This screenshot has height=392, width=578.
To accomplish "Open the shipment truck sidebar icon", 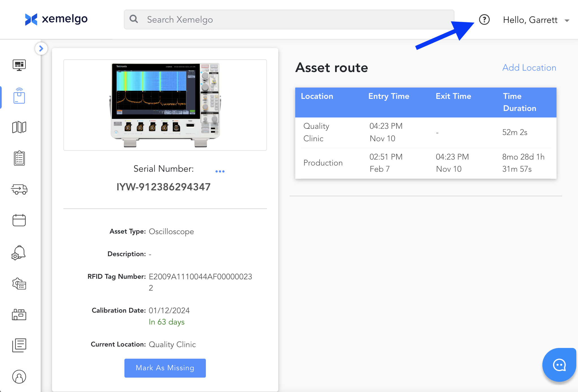I will pyautogui.click(x=19, y=189).
